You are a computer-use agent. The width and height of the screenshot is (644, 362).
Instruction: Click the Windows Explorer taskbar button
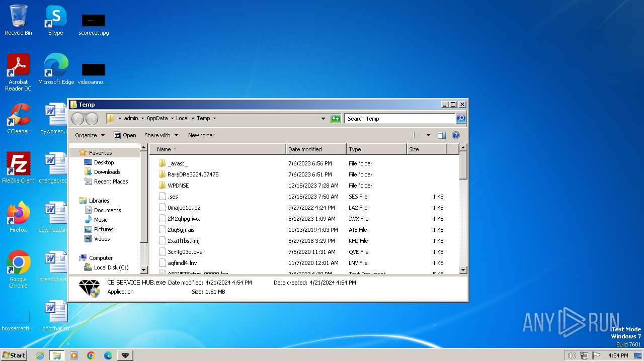click(x=56, y=355)
